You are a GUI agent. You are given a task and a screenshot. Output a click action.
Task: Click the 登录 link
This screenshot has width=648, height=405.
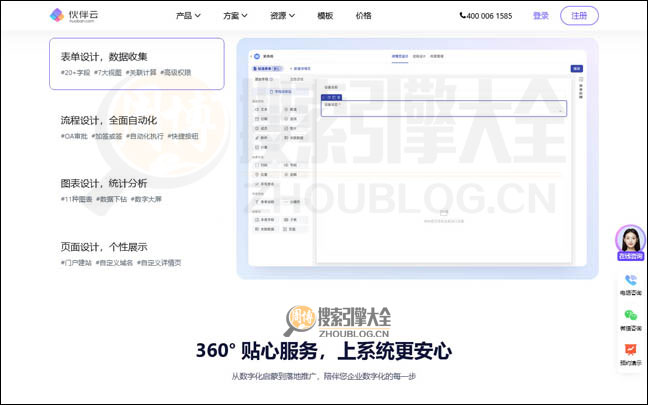tap(541, 16)
